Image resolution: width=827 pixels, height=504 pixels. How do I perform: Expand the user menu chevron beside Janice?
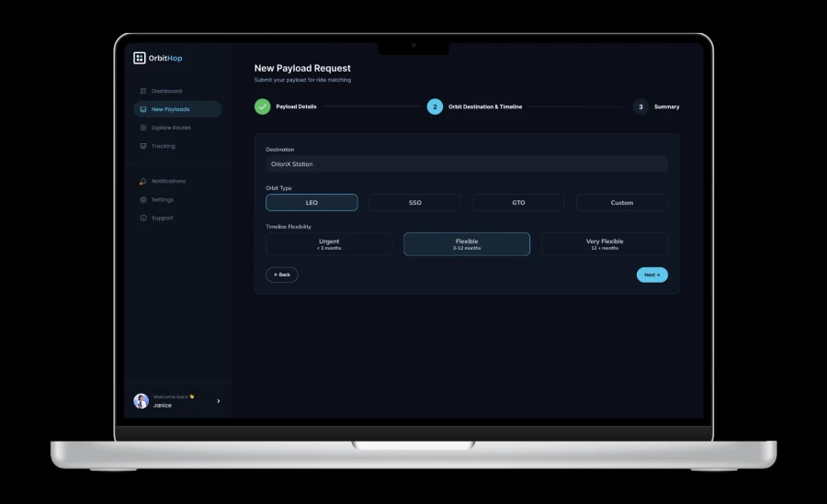click(x=219, y=401)
